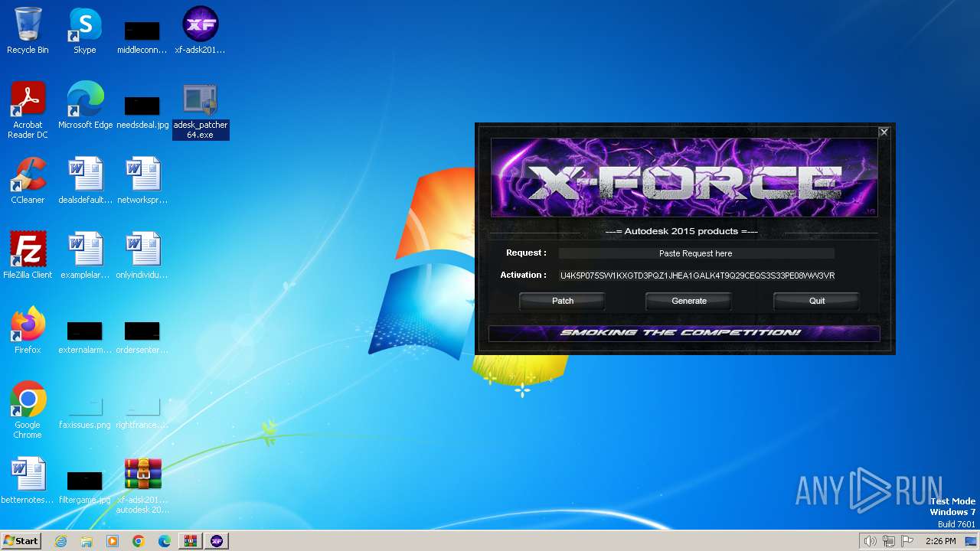Select the purple XF xf-adsk201... desktop icon
Image resolution: width=980 pixels, height=551 pixels.
point(200,31)
